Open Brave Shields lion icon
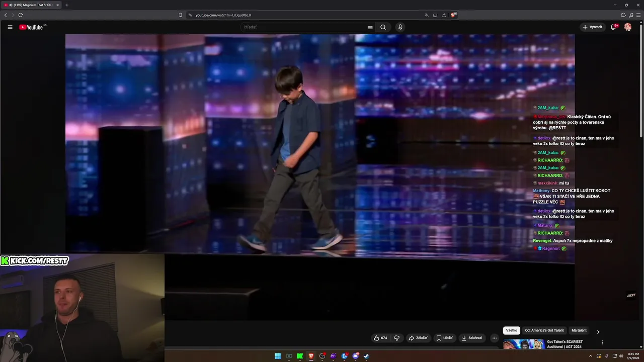This screenshot has width=644, height=362. [x=453, y=15]
